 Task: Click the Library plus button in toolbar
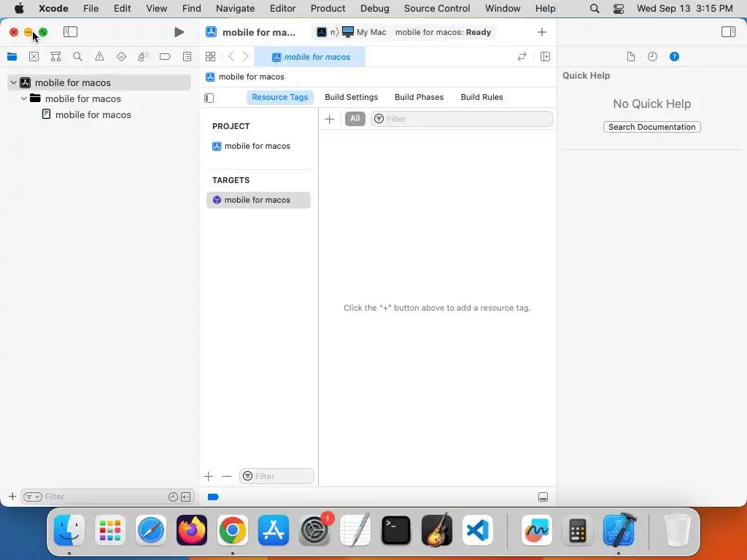pyautogui.click(x=542, y=32)
